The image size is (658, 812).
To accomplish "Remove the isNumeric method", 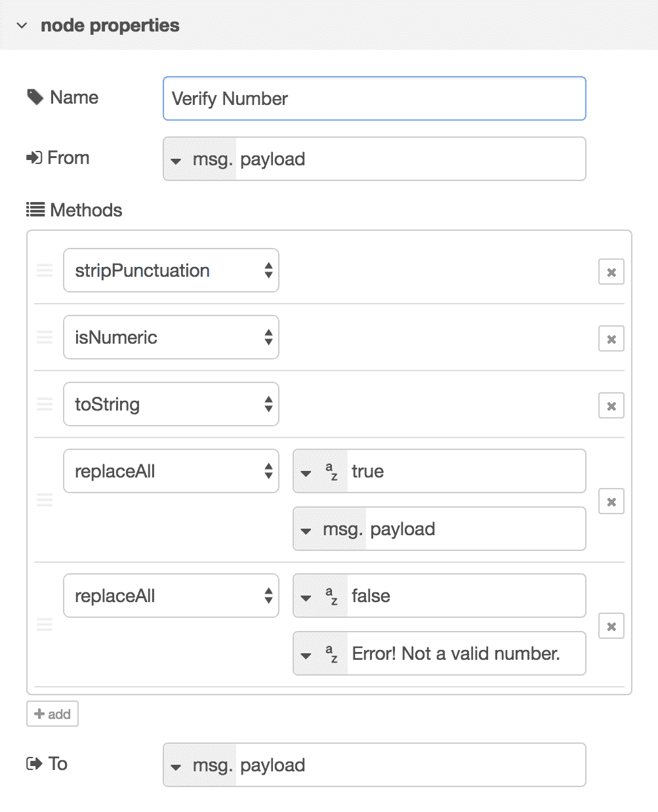I will [x=610, y=338].
